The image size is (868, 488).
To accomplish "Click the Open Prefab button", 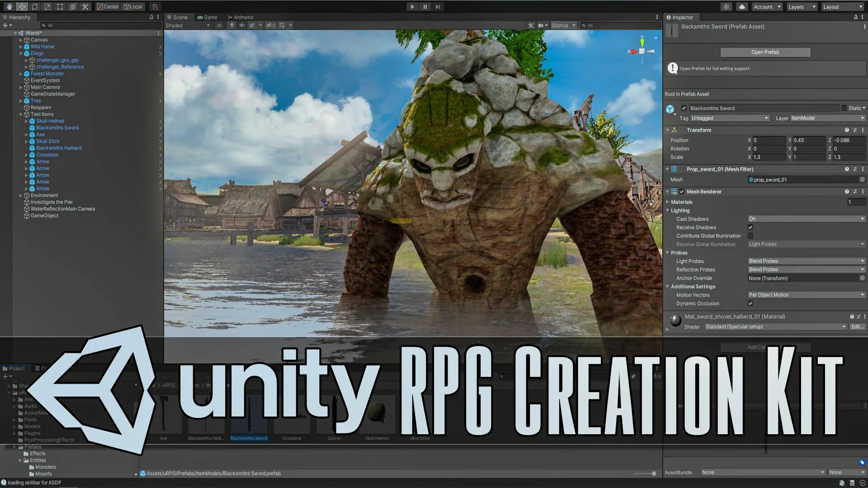I will coord(765,52).
